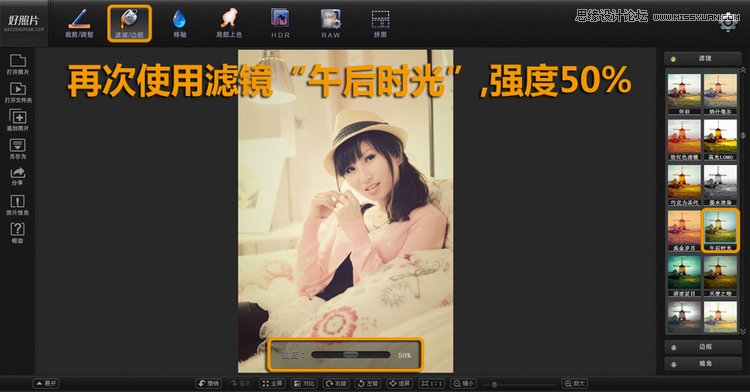The height and width of the screenshot is (392, 750).
Task: Click the 撤销 undo button
Action: click(209, 383)
